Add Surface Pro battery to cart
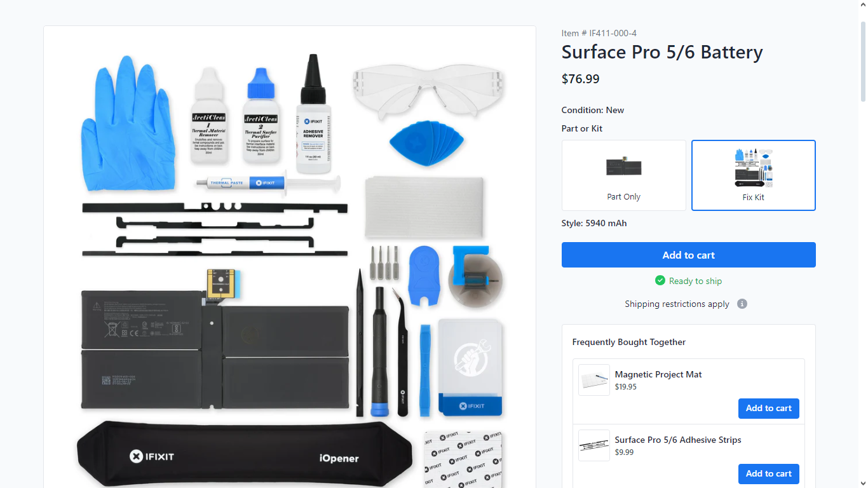Image resolution: width=868 pixels, height=488 pixels. [x=689, y=255]
